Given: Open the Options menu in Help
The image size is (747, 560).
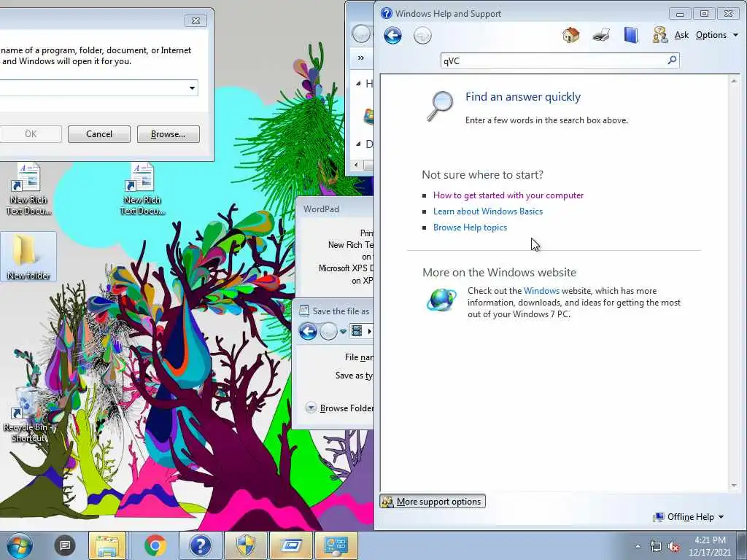Looking at the screenshot, I should click(716, 35).
